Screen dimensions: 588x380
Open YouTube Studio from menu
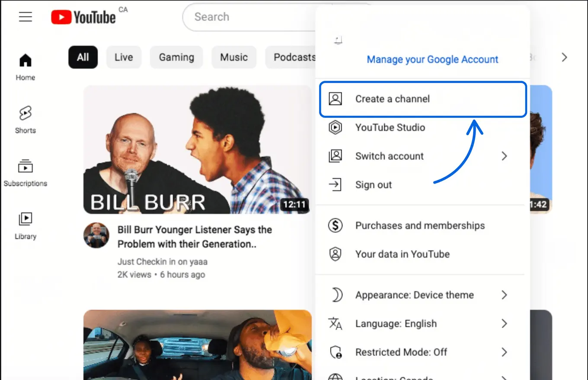click(x=390, y=127)
